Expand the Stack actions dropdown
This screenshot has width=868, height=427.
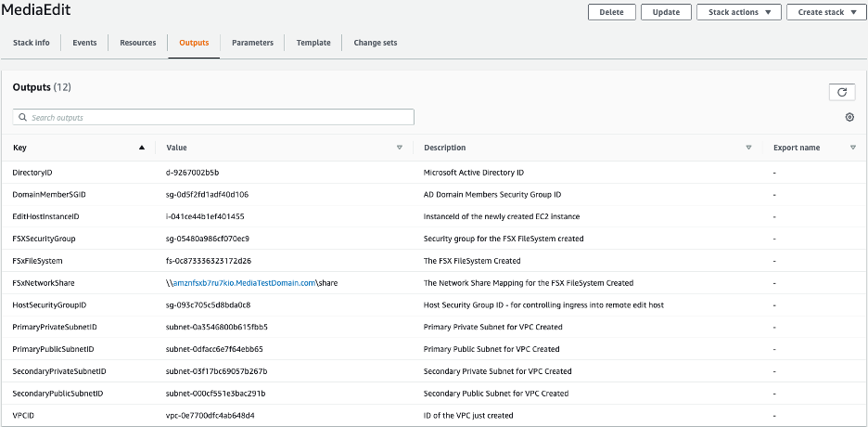tap(738, 12)
